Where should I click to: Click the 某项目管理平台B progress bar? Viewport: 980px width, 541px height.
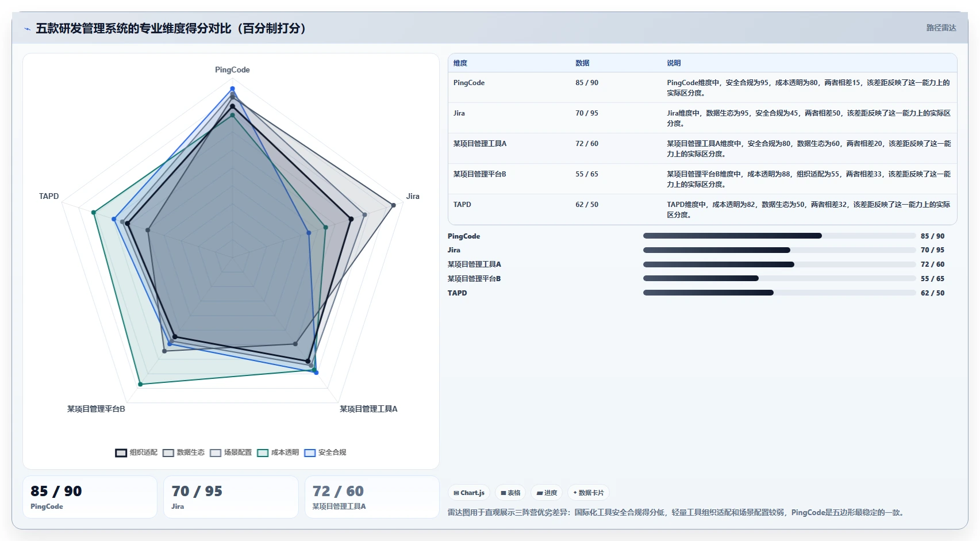[x=779, y=278]
